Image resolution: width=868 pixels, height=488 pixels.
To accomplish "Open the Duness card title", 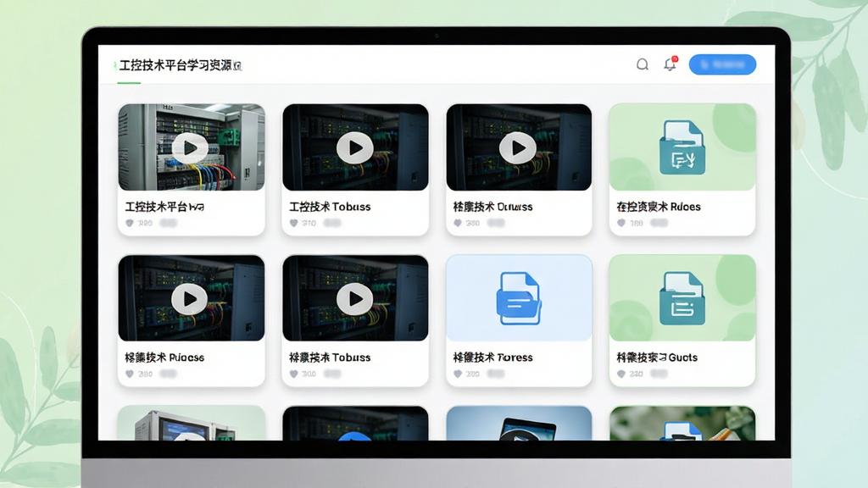I will click(x=492, y=207).
